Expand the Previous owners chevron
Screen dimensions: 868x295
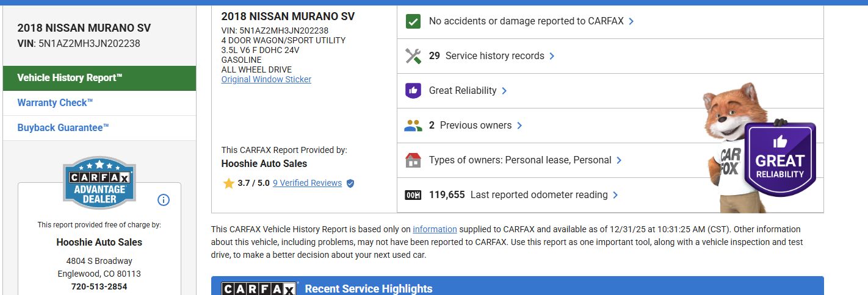(519, 126)
